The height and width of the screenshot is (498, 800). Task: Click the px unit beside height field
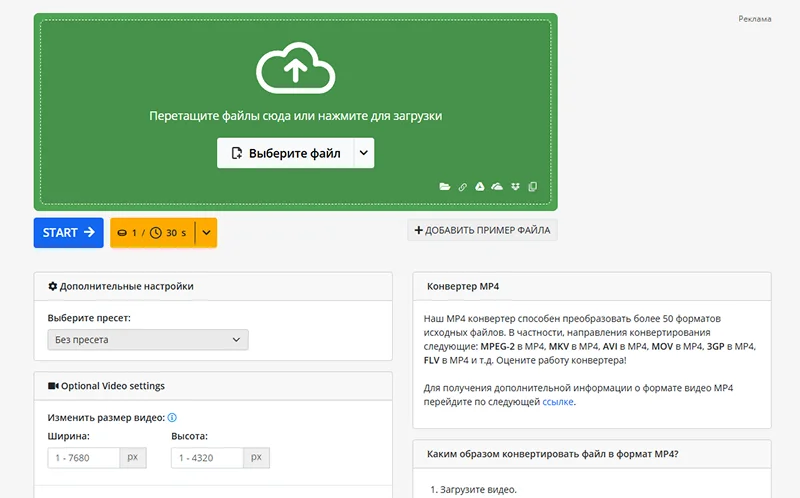[x=256, y=458]
